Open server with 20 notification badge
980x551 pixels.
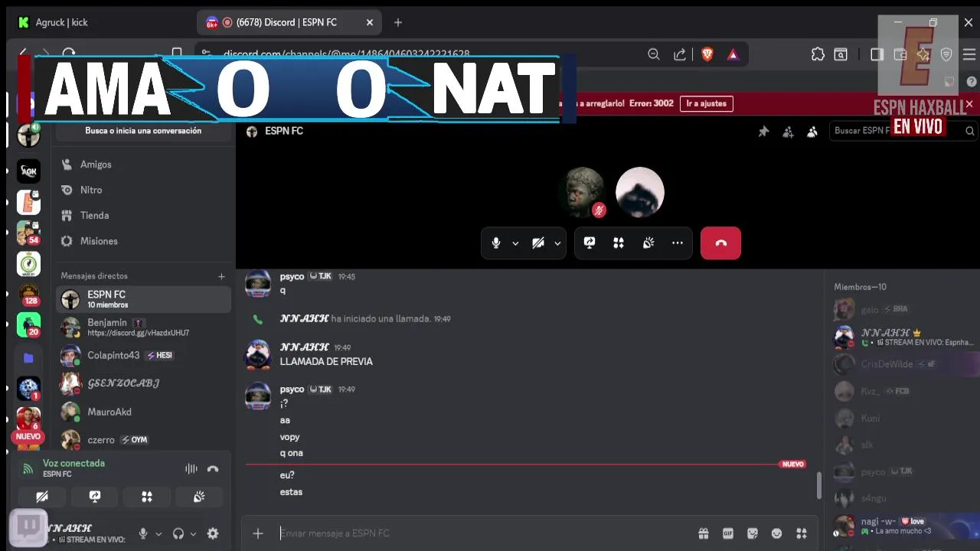[28, 324]
